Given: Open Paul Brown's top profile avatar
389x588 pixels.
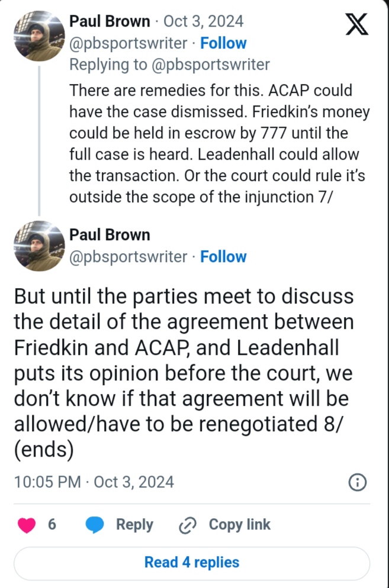Looking at the screenshot, I should [x=40, y=35].
